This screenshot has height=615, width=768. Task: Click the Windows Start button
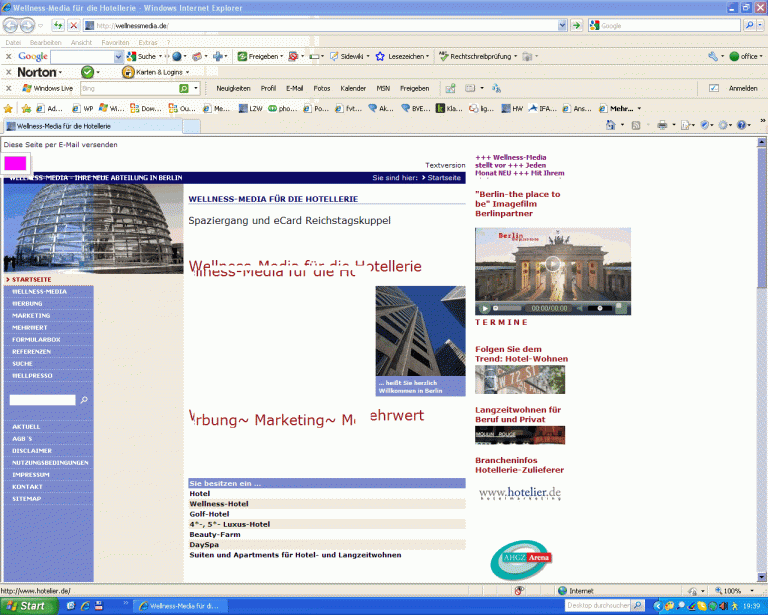click(x=26, y=606)
